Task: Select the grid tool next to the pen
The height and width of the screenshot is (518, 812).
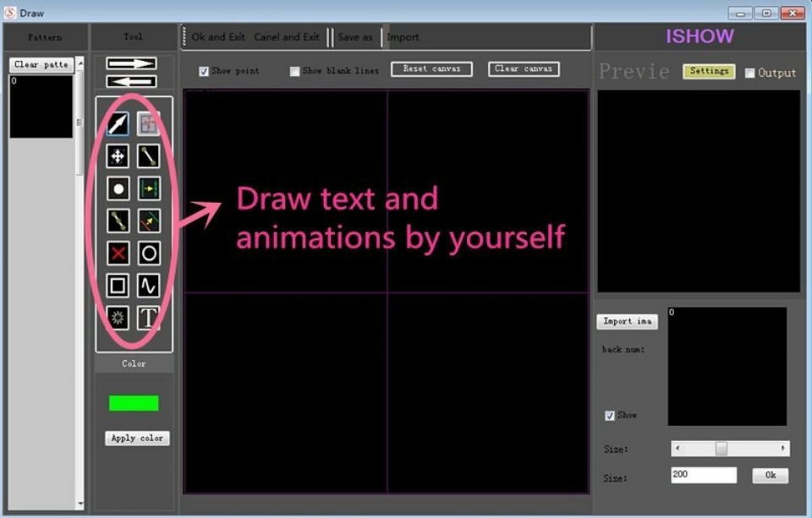Action: click(149, 123)
